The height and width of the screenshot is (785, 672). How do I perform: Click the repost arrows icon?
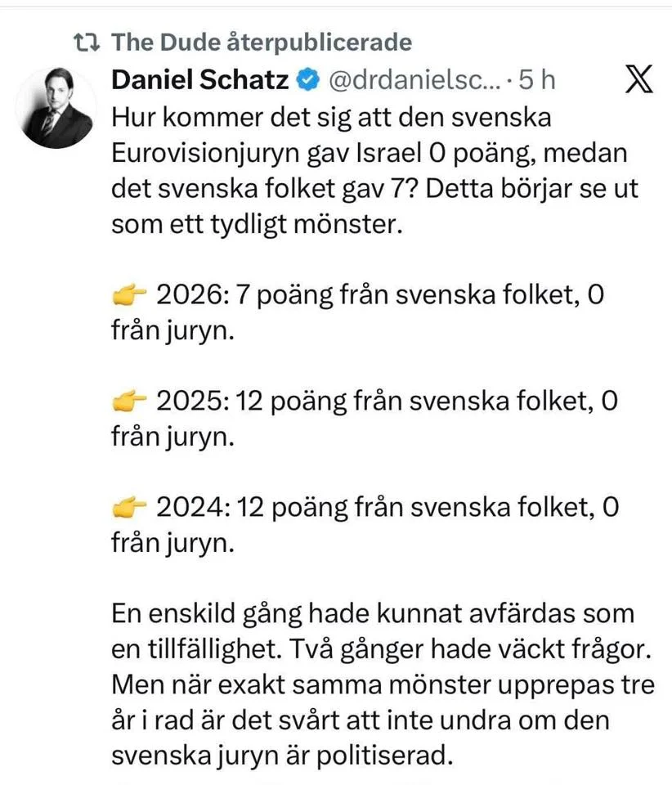(x=87, y=43)
